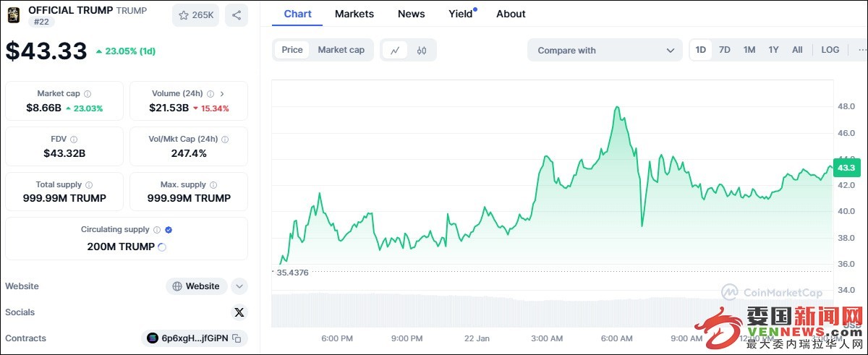Image resolution: width=868 pixels, height=355 pixels.
Task: Click the 6:00 AM axis label
Action: (617, 338)
